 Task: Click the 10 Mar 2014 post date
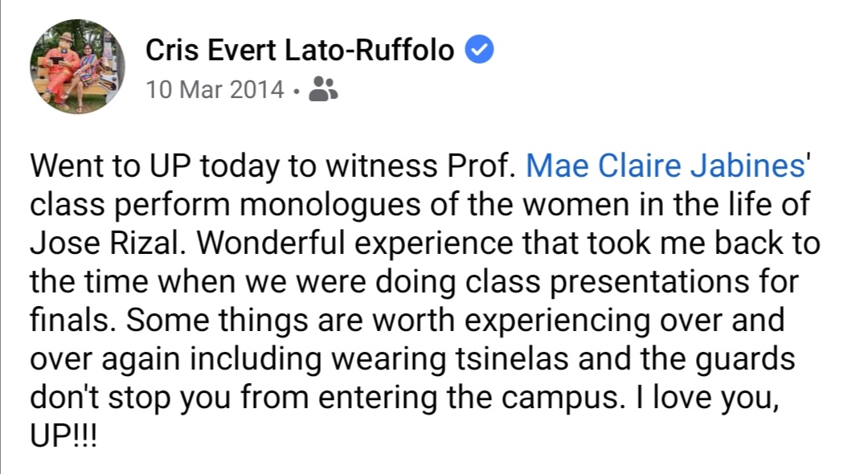pyautogui.click(x=215, y=90)
